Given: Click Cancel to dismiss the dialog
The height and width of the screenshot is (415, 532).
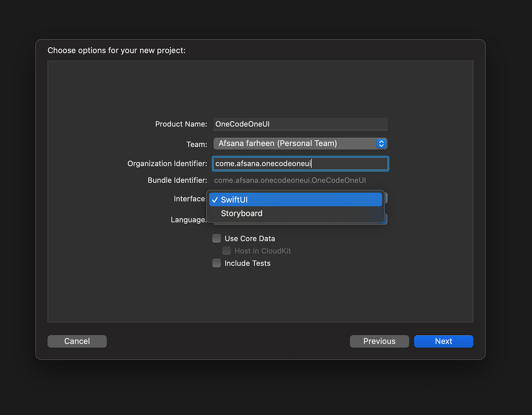Looking at the screenshot, I should 77,341.
